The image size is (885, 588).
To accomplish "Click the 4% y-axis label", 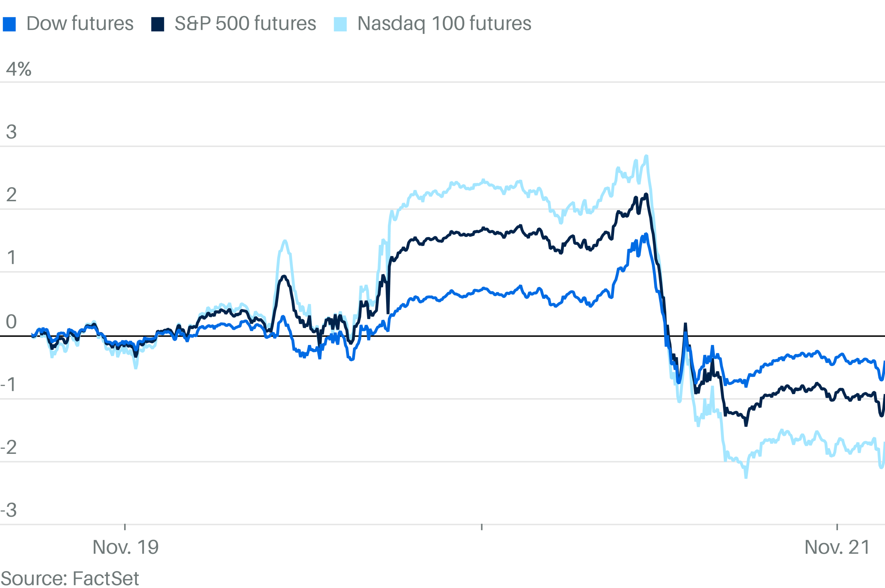I will click(x=18, y=69).
